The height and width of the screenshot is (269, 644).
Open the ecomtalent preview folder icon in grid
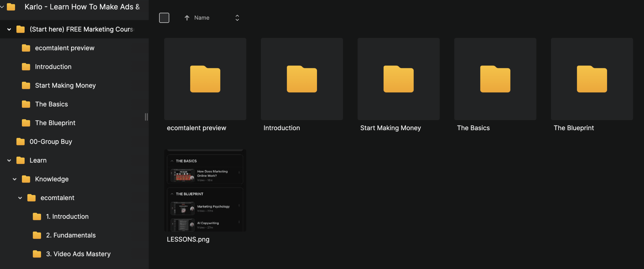point(205,79)
